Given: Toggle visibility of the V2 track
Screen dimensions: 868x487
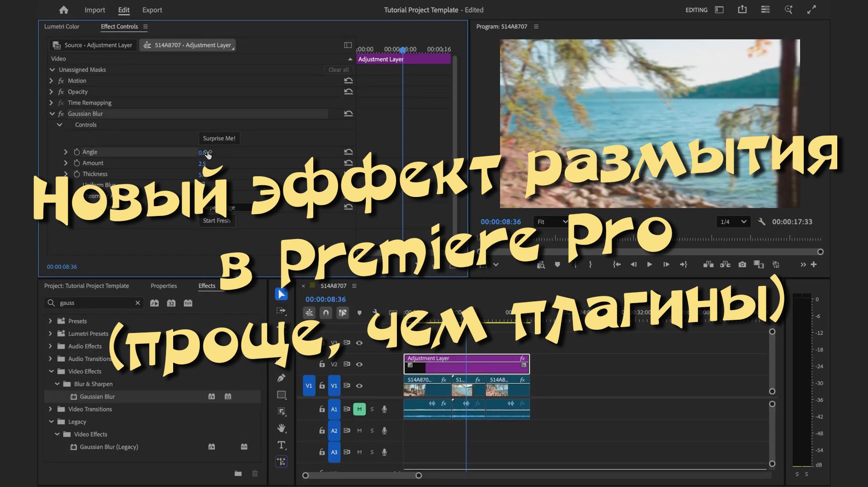Looking at the screenshot, I should coord(359,364).
